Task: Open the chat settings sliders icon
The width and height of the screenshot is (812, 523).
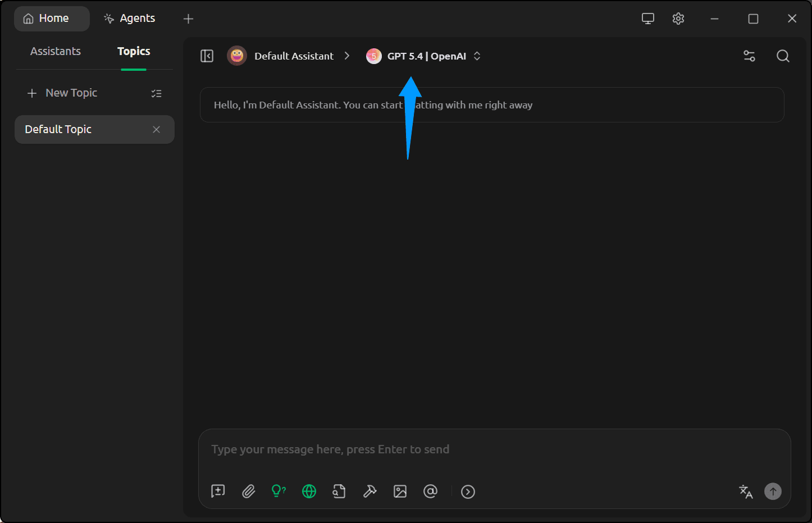Action: click(x=749, y=56)
